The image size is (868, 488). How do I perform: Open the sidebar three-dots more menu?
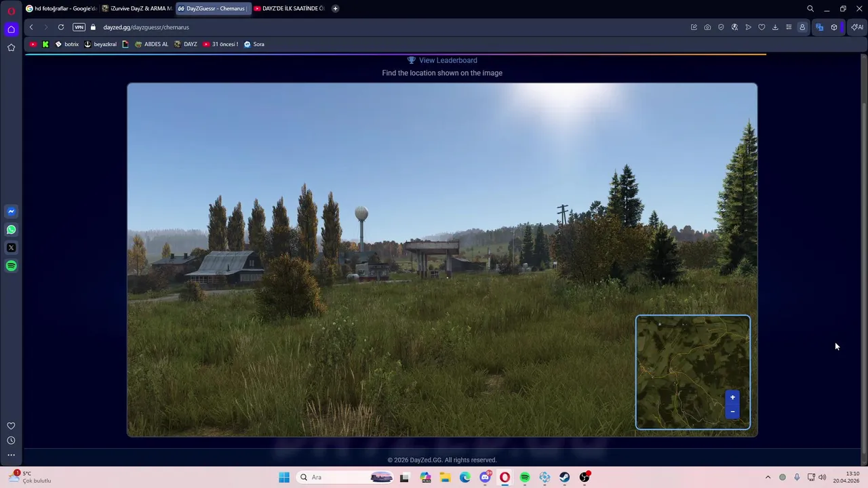coord(11,455)
